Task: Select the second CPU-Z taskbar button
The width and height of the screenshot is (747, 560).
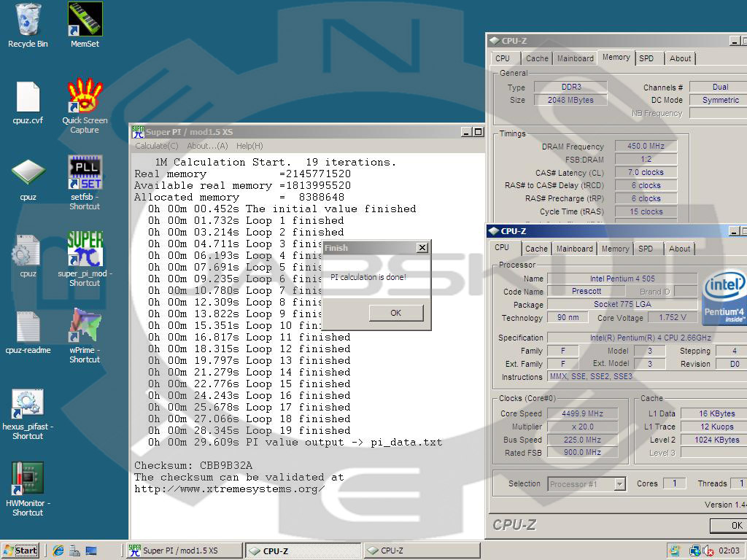Action: click(421, 551)
